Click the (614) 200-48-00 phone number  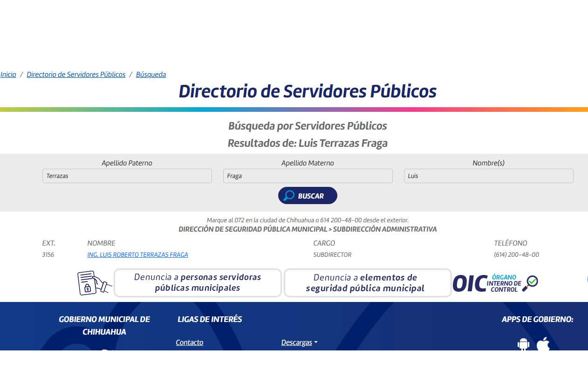[516, 255]
